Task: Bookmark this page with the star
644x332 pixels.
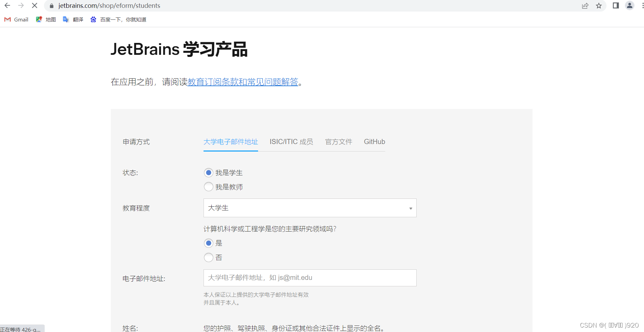Action: coord(599,6)
